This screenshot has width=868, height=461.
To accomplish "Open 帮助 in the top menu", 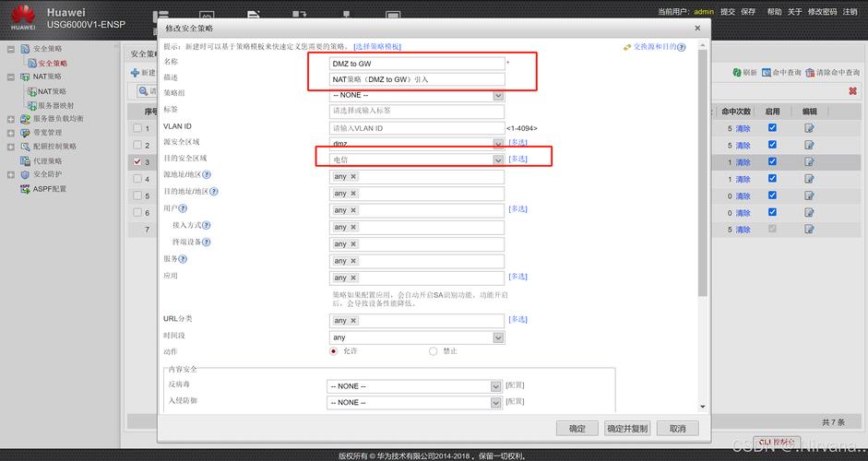I will click(x=774, y=11).
